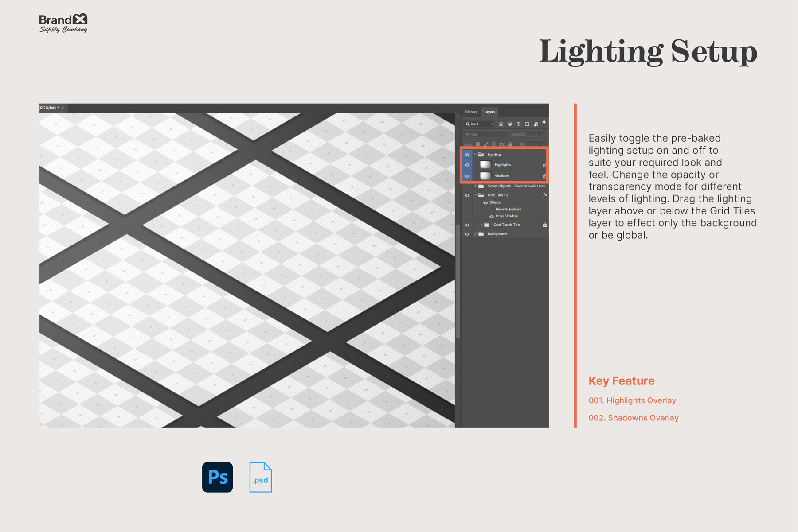Toggle visibility of the Shadows layer
The width and height of the screenshot is (798, 532).
tap(467, 176)
